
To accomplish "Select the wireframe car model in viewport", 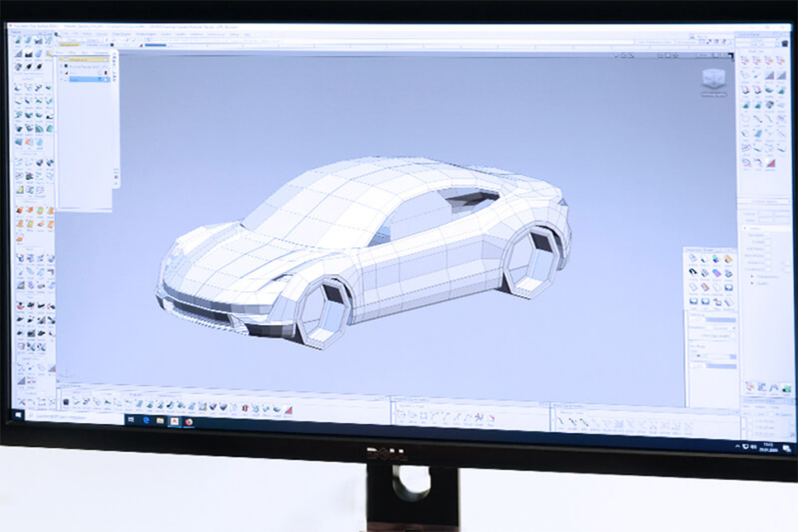I will point(363,251).
